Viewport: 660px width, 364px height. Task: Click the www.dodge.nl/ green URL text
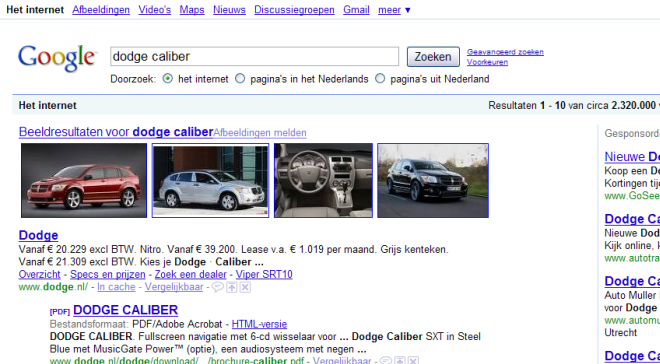coord(53,287)
